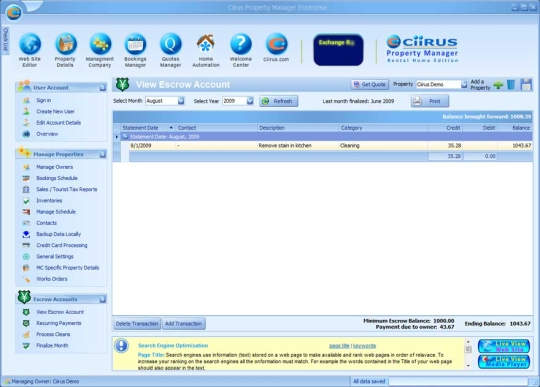This screenshot has height=387, width=540.
Task: Click the Recurring Payments icon
Action: point(26,323)
